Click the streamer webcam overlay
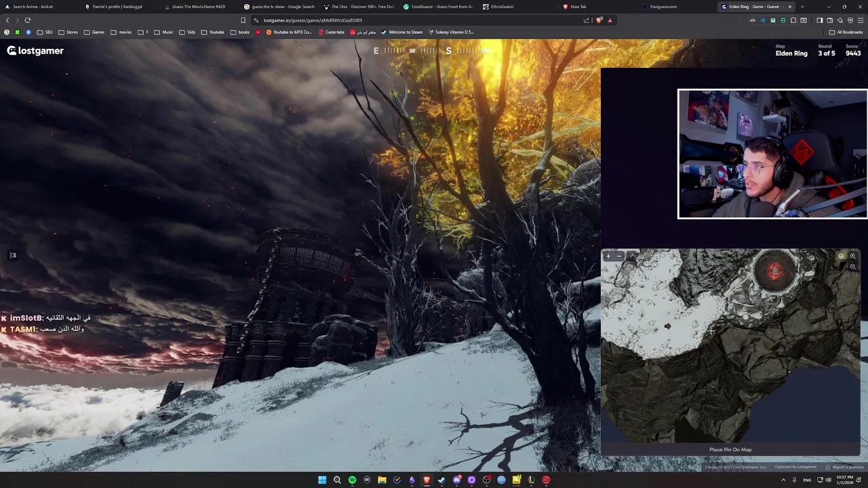 772,154
